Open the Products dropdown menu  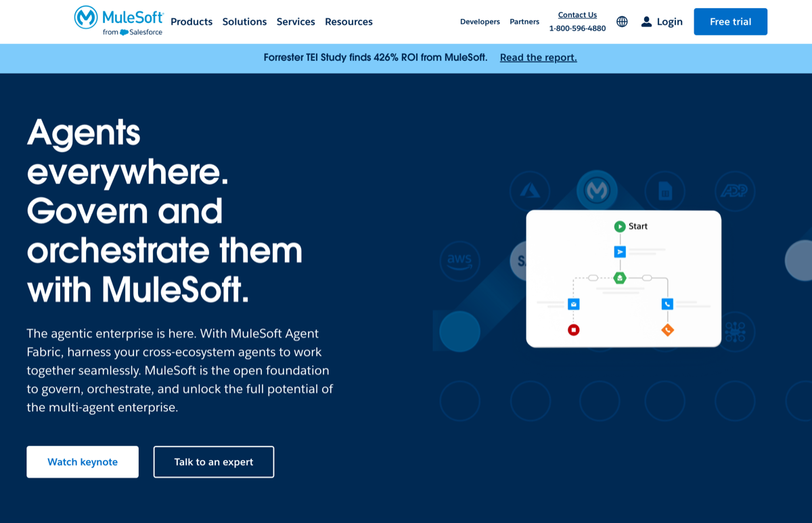[x=191, y=22]
